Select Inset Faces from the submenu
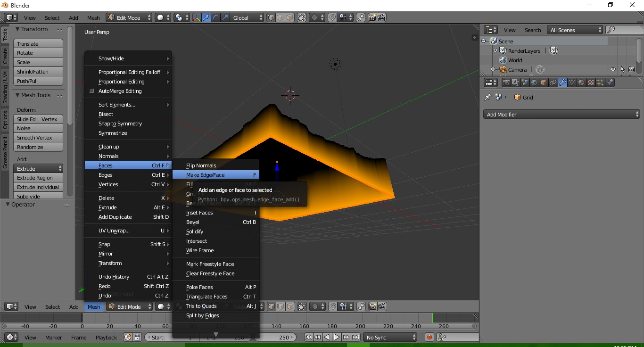 216,213
